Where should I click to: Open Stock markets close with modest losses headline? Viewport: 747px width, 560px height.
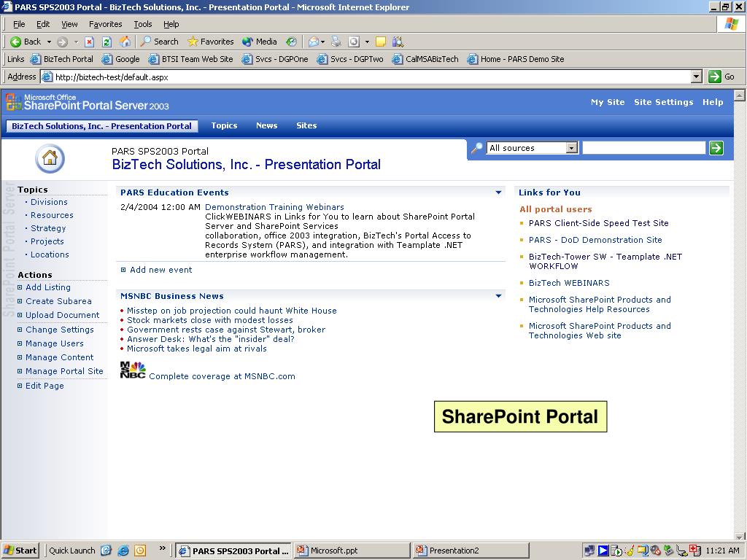pyautogui.click(x=209, y=320)
